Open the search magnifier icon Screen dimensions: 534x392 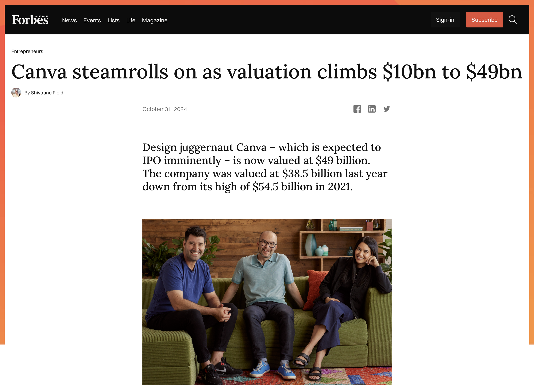point(512,20)
